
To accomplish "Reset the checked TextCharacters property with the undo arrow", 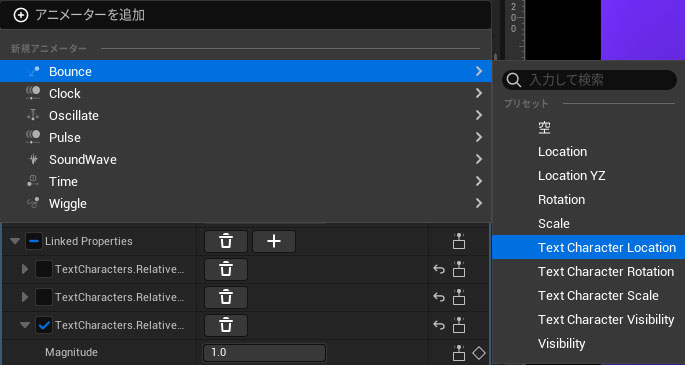I will [439, 325].
